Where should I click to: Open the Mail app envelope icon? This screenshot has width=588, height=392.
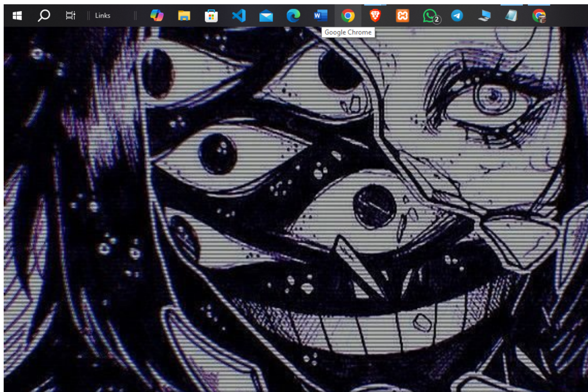pos(266,16)
